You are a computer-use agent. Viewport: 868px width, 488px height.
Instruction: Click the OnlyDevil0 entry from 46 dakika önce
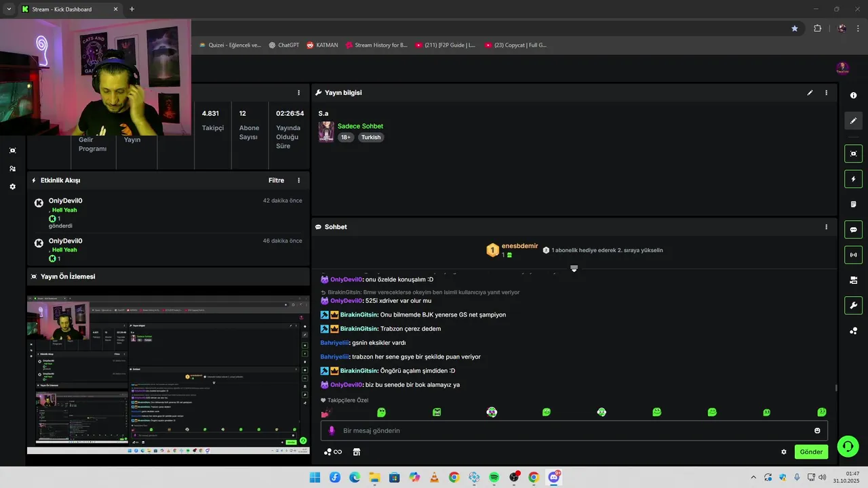click(x=168, y=249)
